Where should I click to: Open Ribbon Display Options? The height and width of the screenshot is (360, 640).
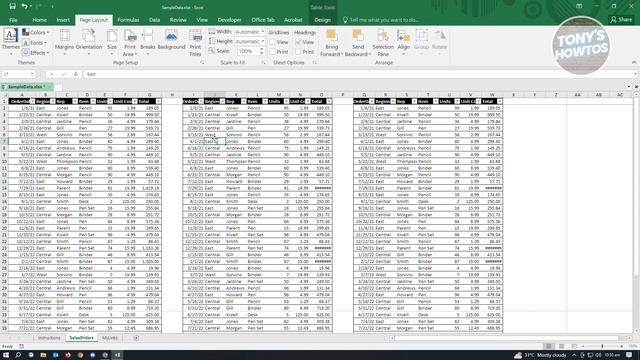[579, 6]
